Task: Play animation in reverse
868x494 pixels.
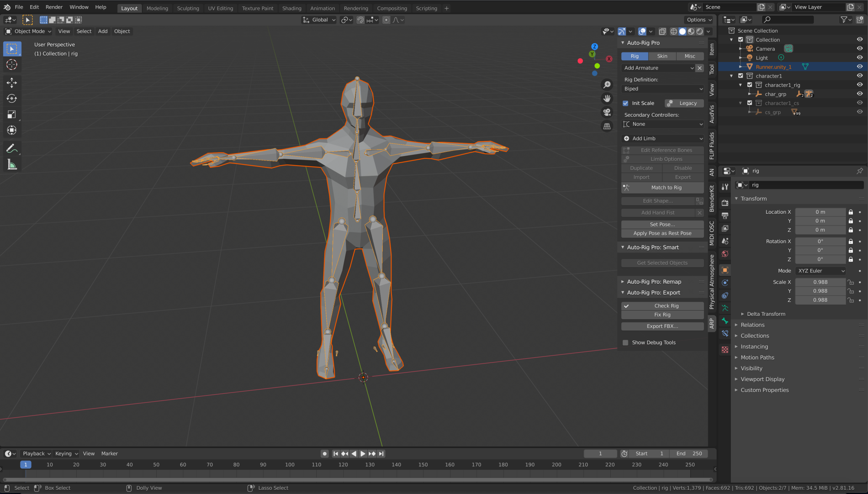Action: 354,454
